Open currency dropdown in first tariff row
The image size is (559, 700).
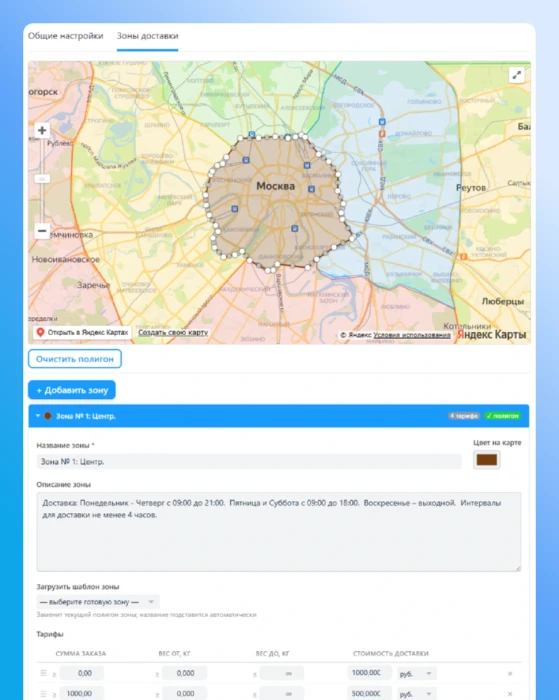(417, 673)
